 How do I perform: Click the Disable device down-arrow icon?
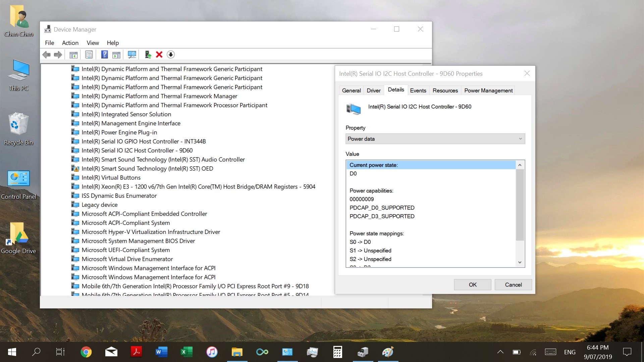(171, 55)
